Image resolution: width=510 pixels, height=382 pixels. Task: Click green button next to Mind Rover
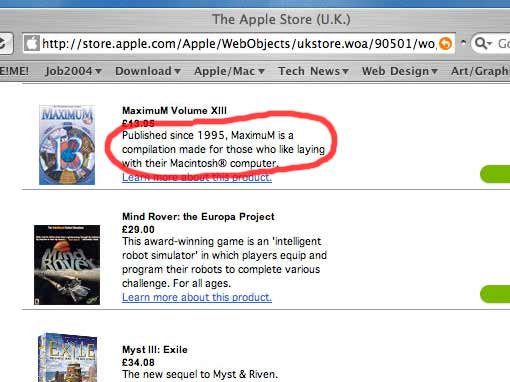tap(495, 294)
